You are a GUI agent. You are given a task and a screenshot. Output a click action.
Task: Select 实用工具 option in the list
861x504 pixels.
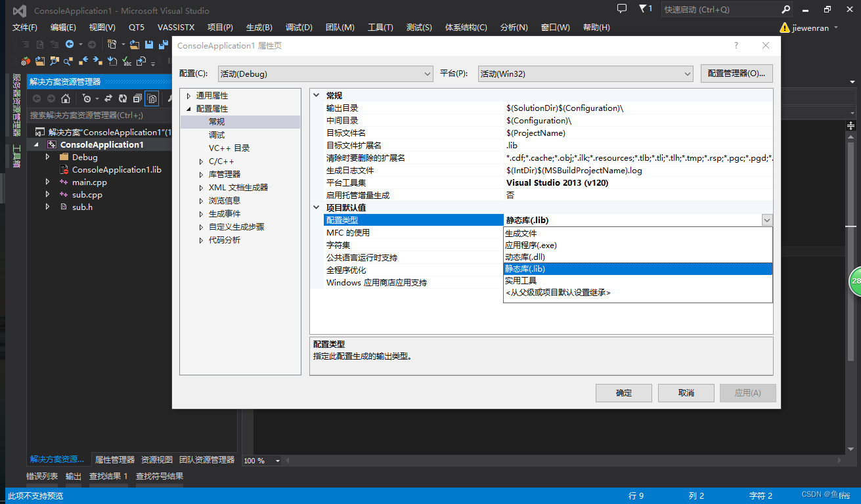[x=638, y=281]
